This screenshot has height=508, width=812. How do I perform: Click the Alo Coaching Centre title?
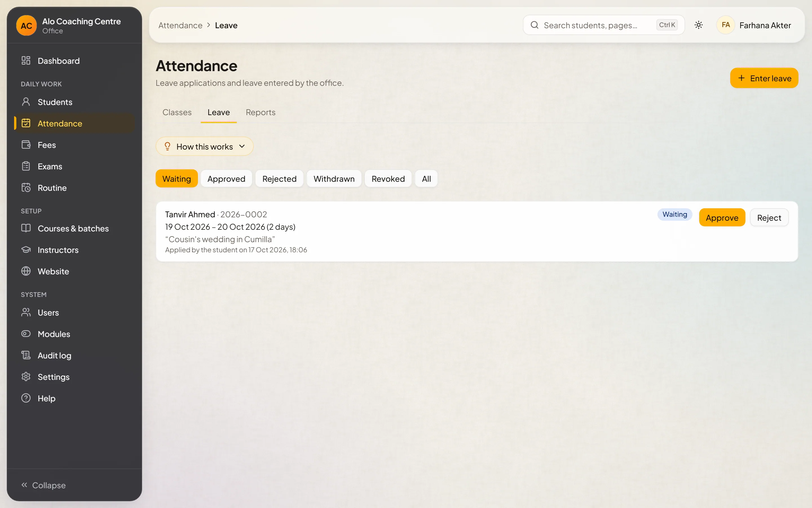(81, 21)
